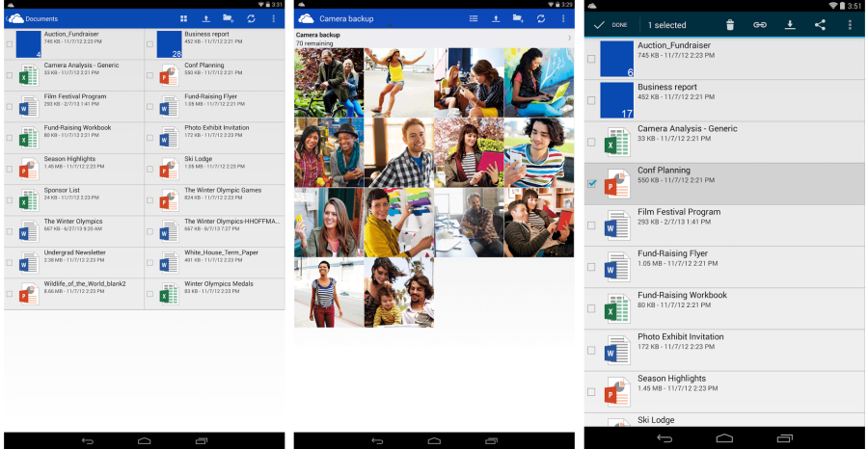868x449 pixels.
Task: Open photo of woman with laptop at mural
Action: pyautogui.click(x=538, y=83)
